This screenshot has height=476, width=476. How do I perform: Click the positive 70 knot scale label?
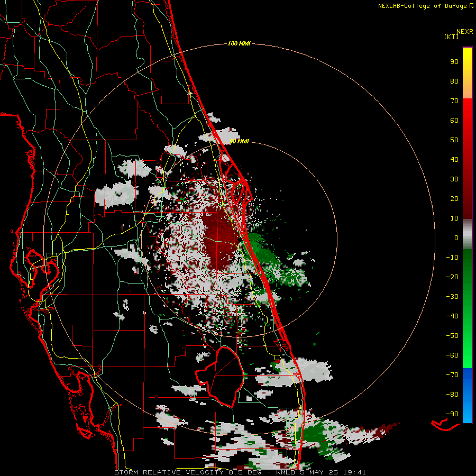tap(454, 101)
